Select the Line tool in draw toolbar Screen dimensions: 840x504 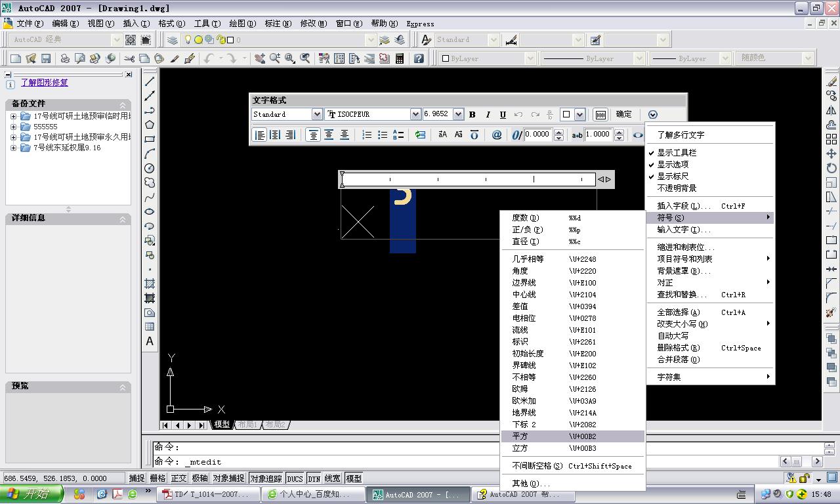coord(150,81)
